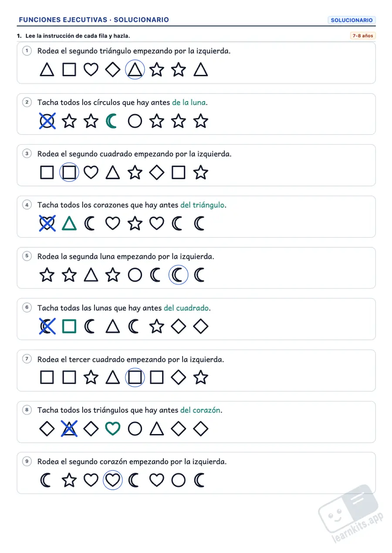This screenshot has height=553, width=392.
Task: Click the 7-8 años age tag
Action: tap(362, 36)
